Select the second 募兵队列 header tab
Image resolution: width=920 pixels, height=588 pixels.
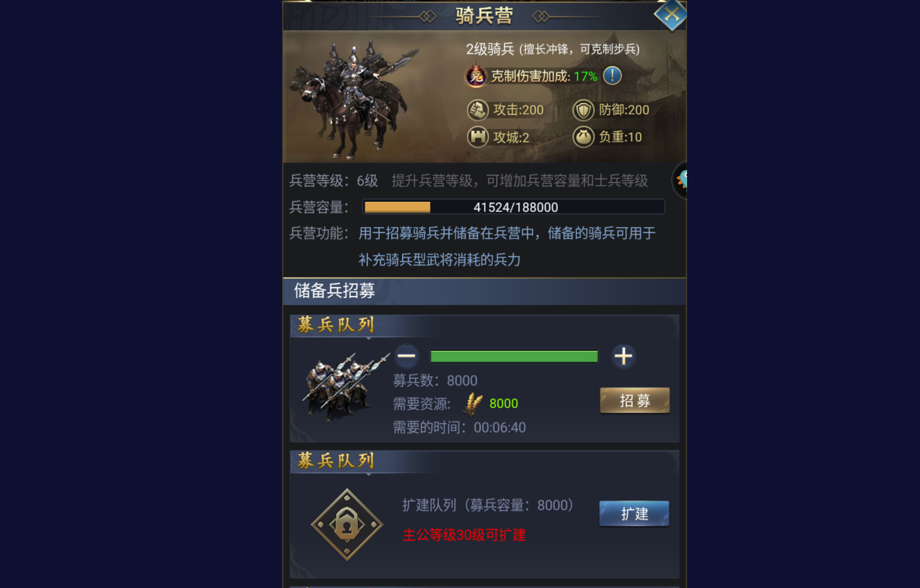(336, 461)
